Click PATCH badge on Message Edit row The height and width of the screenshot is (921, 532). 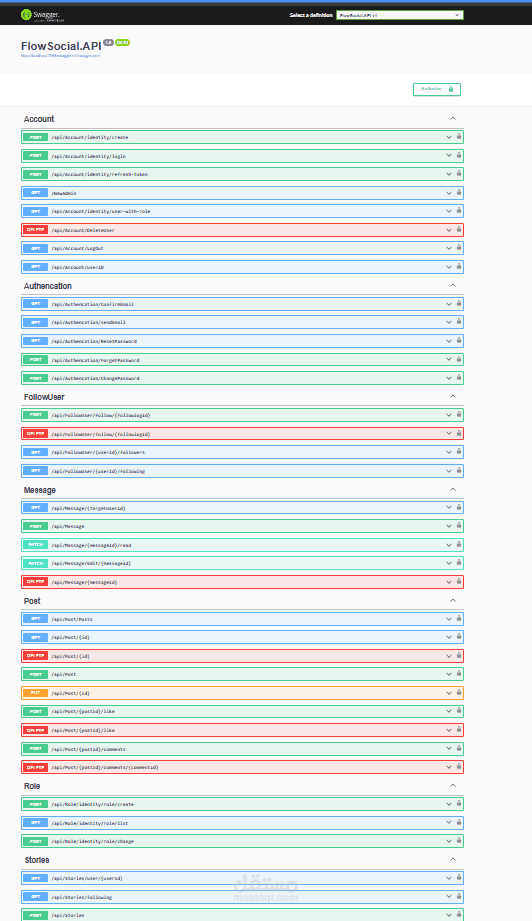tap(35, 563)
